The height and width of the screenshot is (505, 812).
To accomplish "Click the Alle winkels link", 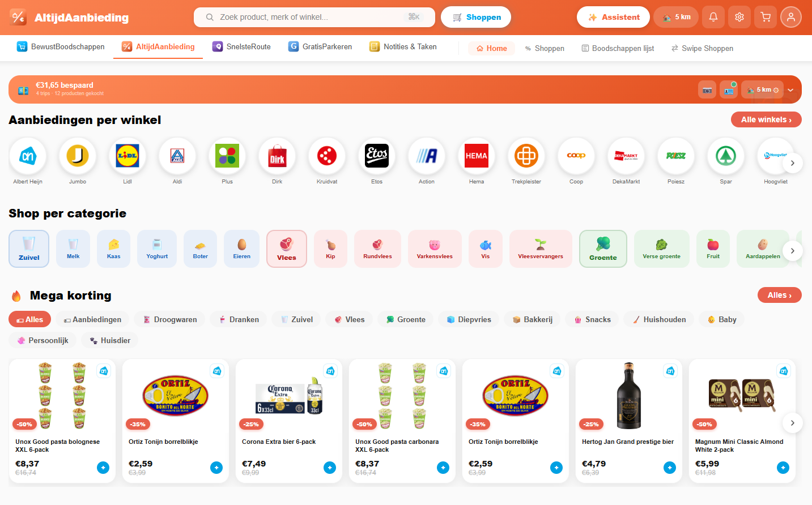I will [x=766, y=119].
